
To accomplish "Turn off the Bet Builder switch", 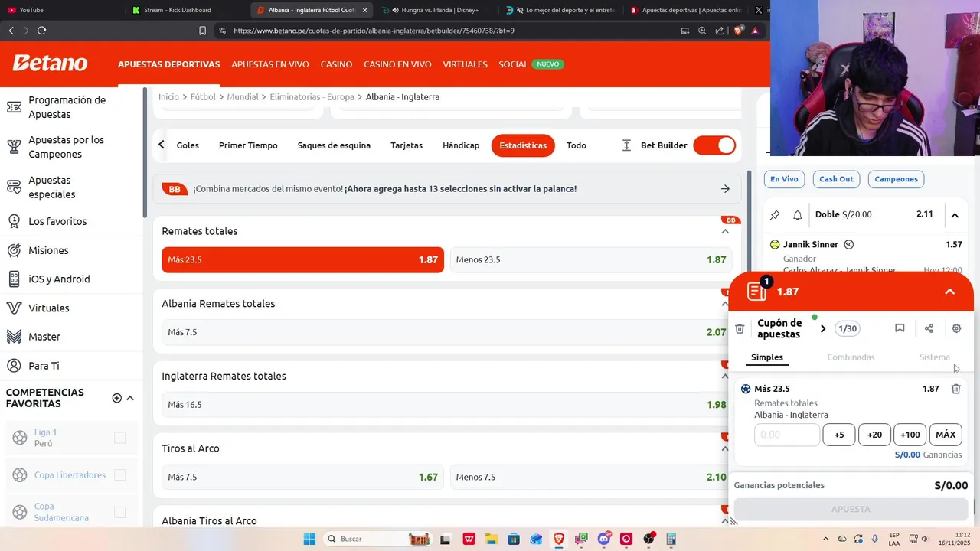I will (x=714, y=145).
